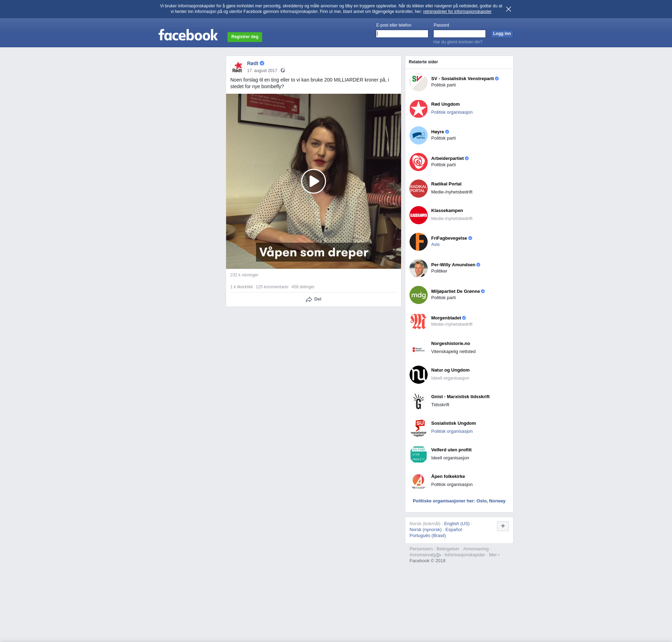The height and width of the screenshot is (642, 672).
Task: Open Høyre page name
Action: pos(437,132)
